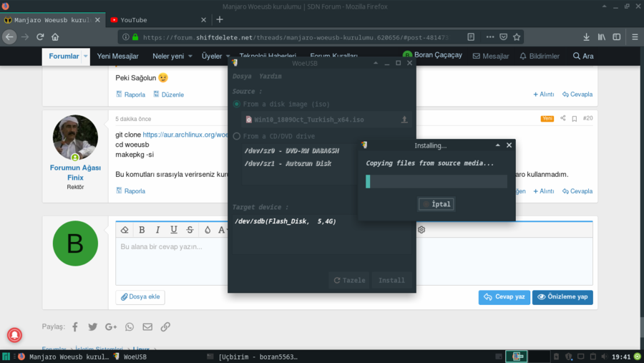This screenshot has height=363, width=644.
Task: Expand the Forumlar dropdown arrow
Action: coord(85,57)
